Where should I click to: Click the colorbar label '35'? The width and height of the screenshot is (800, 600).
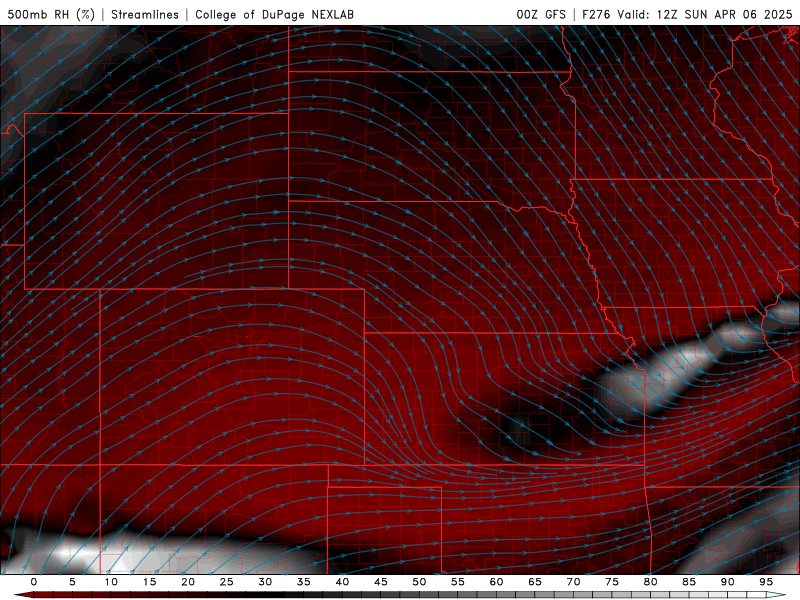click(304, 582)
